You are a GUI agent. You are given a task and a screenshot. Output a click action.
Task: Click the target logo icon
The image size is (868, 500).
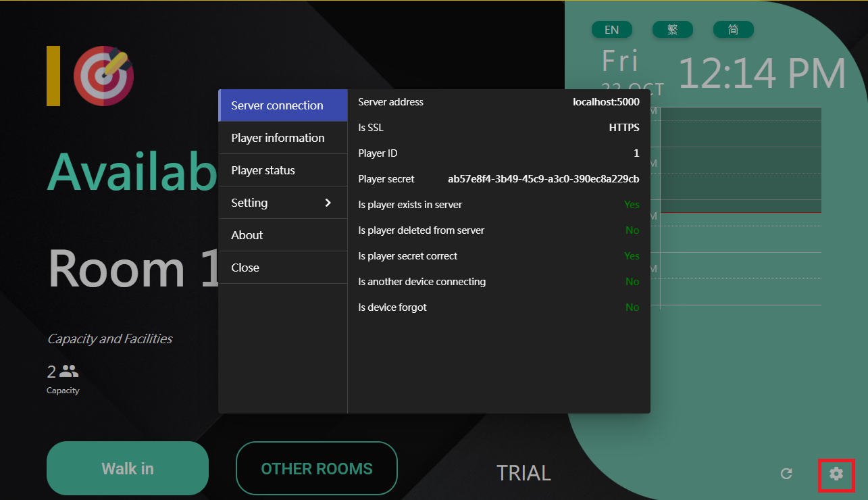click(x=103, y=76)
